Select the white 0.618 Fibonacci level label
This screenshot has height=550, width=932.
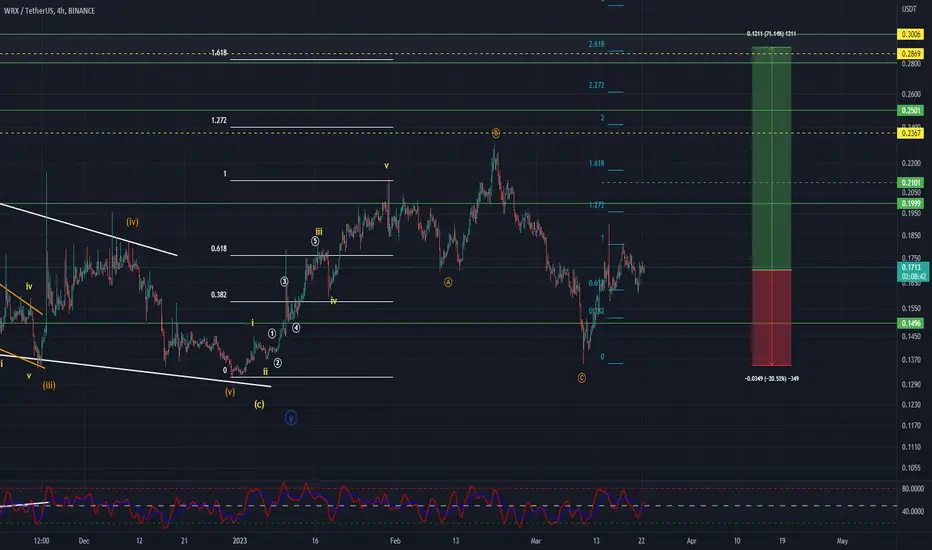click(219, 249)
